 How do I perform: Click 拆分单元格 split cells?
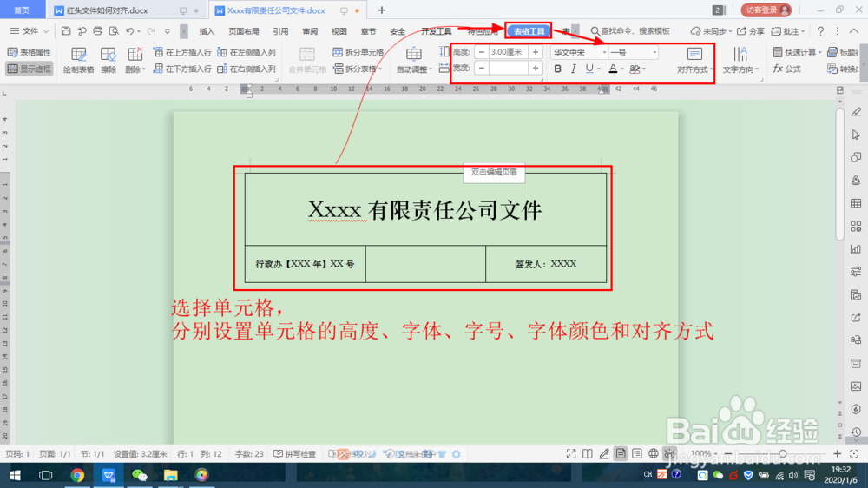358,52
